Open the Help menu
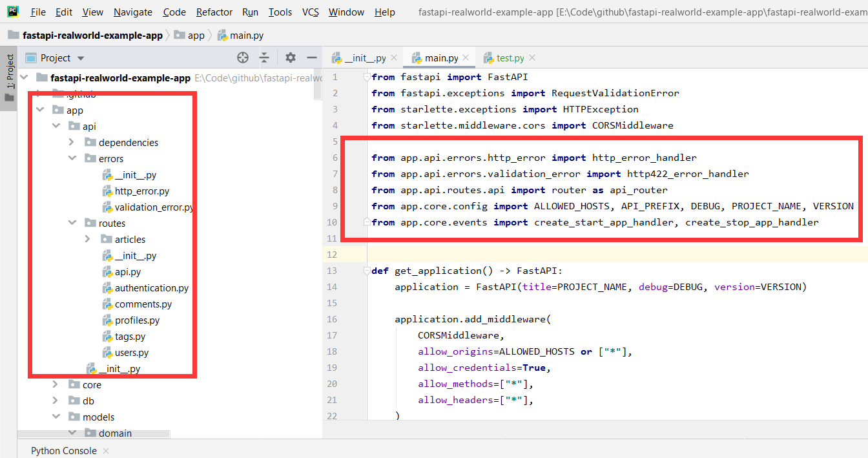868x458 pixels. pos(385,12)
